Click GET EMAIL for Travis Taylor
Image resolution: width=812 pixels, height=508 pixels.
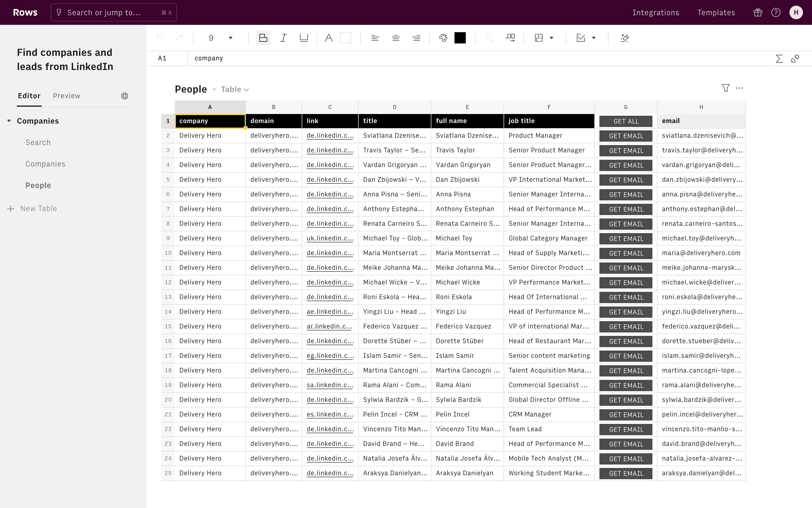626,150
